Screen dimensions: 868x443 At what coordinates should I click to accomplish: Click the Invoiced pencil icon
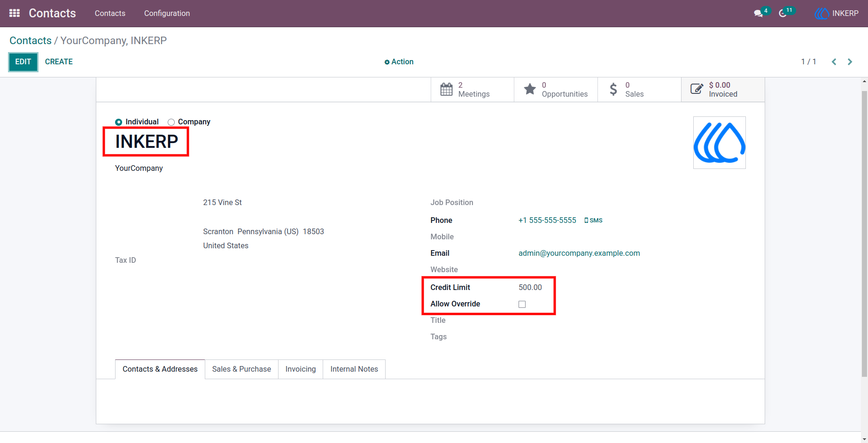click(x=697, y=89)
